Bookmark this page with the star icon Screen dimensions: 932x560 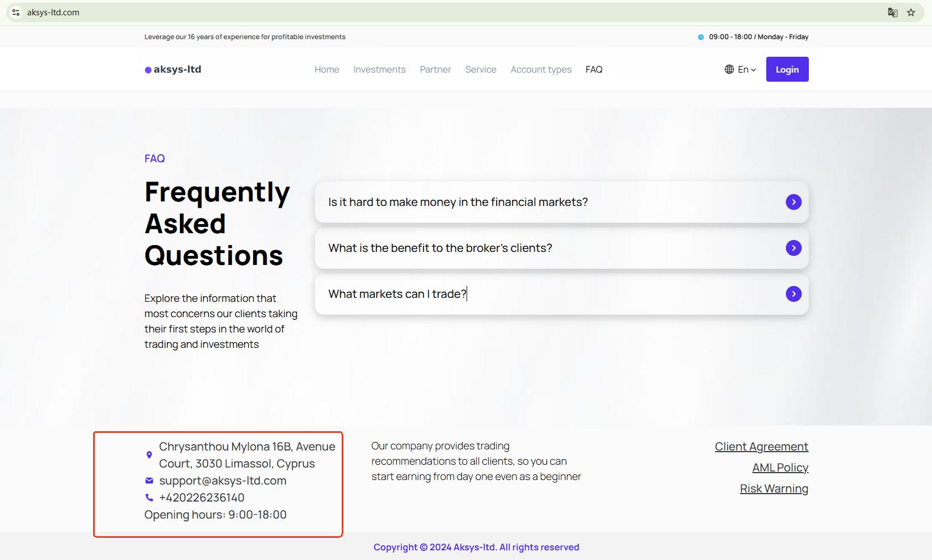911,12
